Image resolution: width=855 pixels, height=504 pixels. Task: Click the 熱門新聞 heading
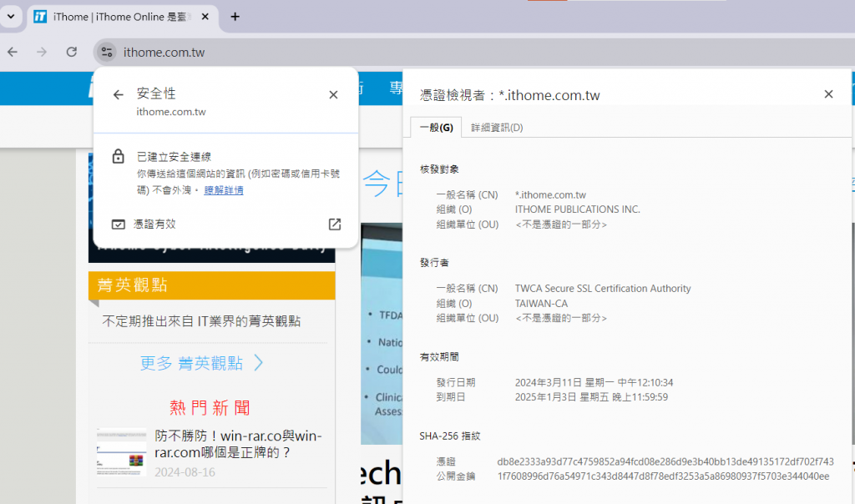point(210,407)
